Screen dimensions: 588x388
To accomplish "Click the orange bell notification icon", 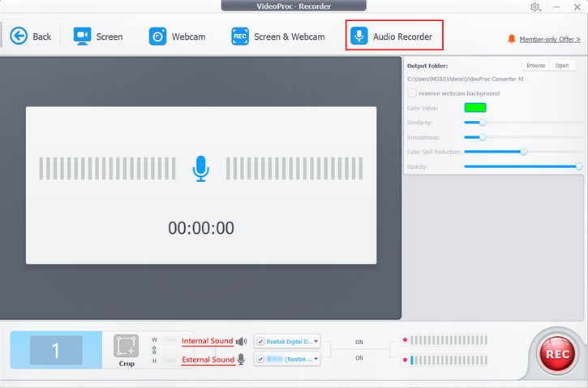I will 512,39.
